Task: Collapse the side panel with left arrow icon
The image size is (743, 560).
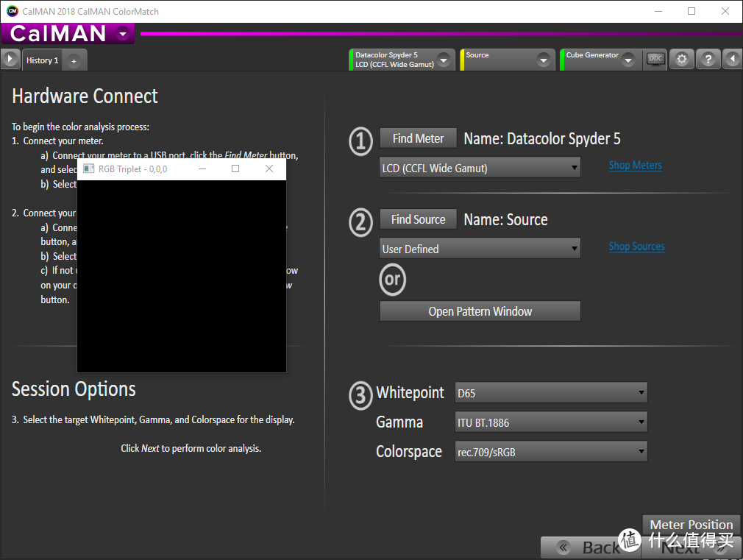Action: point(733,60)
